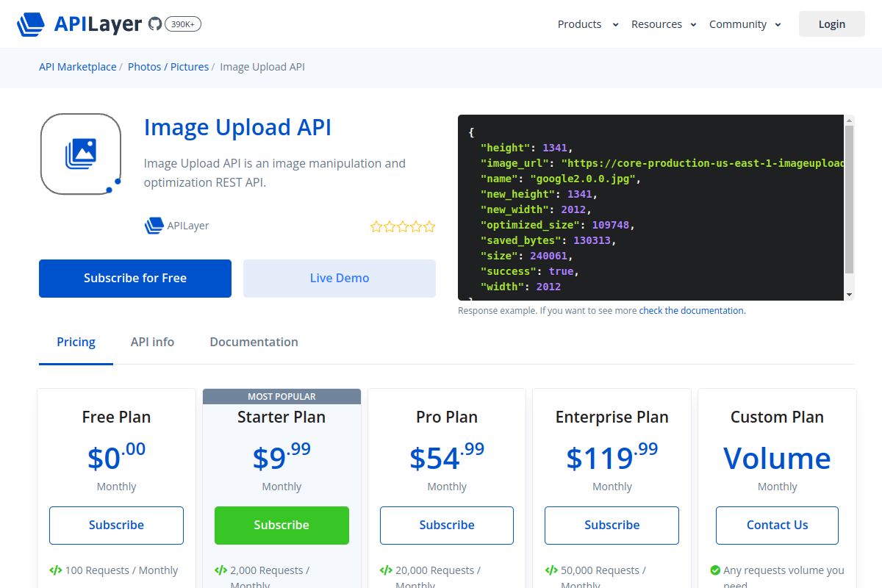Switch to the Documentation tab
882x588 pixels.
254,343
